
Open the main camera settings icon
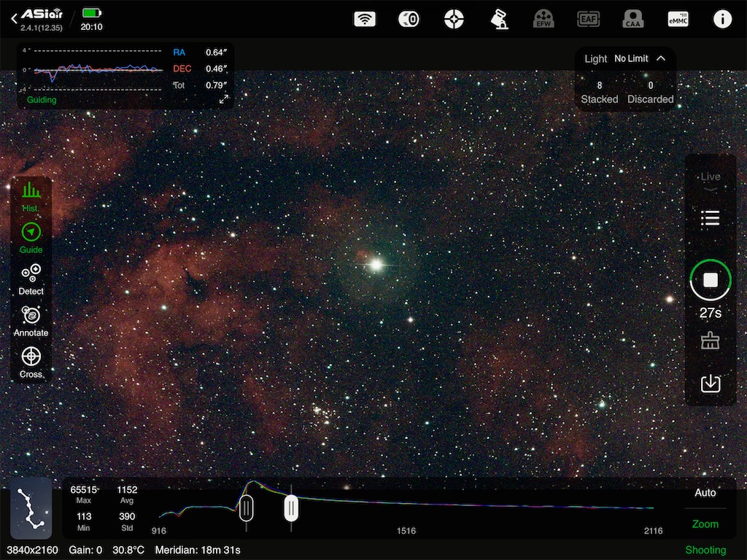point(409,19)
